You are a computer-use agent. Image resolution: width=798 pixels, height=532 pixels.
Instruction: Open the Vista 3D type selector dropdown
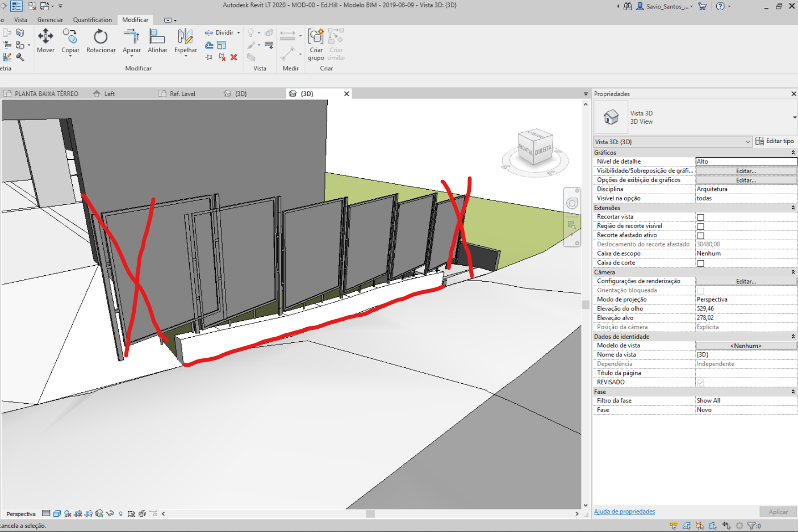coord(749,141)
